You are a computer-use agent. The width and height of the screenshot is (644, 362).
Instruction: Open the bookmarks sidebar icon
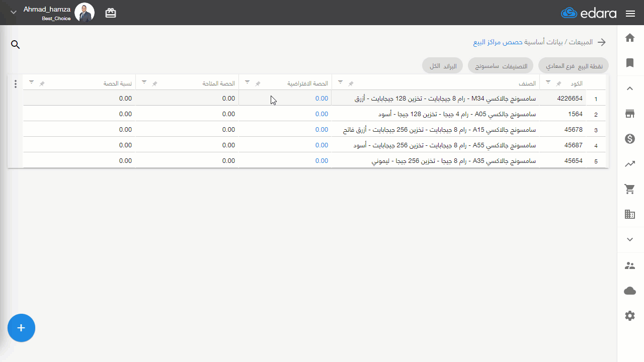(630, 63)
